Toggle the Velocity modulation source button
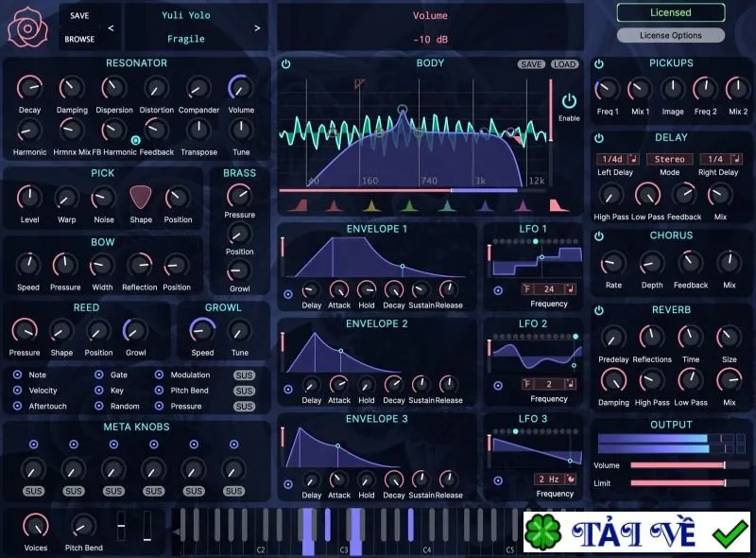756x558 pixels. click(x=17, y=390)
